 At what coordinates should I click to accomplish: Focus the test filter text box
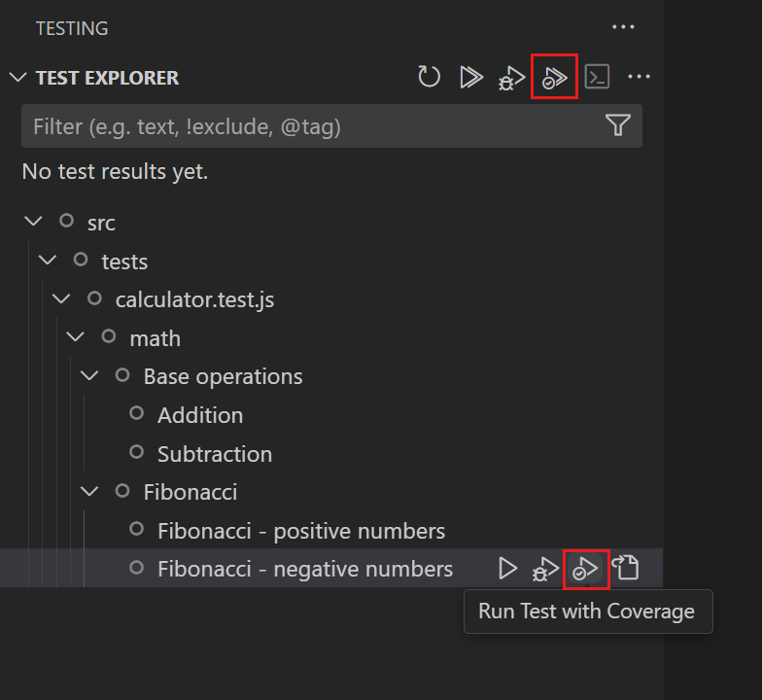click(x=311, y=126)
